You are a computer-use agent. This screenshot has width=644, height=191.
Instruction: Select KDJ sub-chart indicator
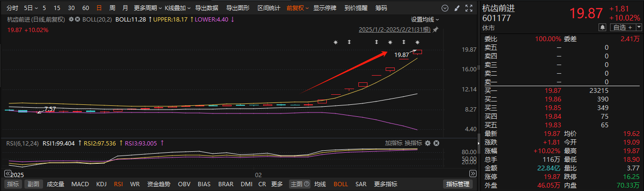point(101,184)
